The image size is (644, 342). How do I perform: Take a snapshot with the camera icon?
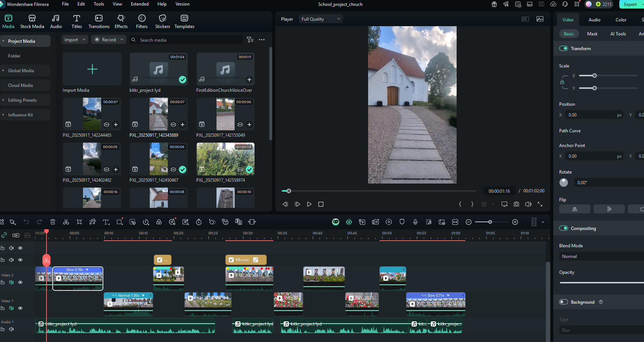click(x=516, y=204)
